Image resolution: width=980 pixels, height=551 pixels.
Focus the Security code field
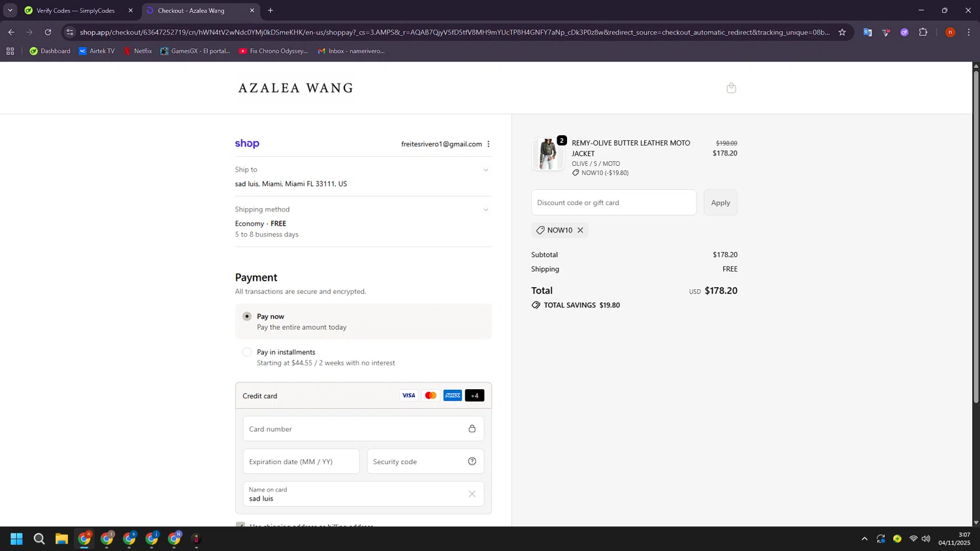(x=425, y=462)
